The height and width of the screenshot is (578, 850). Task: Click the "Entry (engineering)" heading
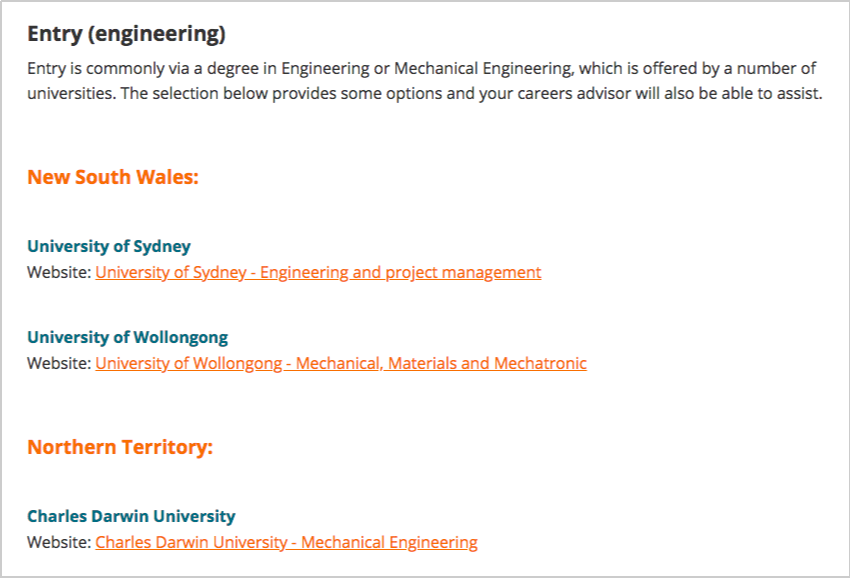(126, 34)
